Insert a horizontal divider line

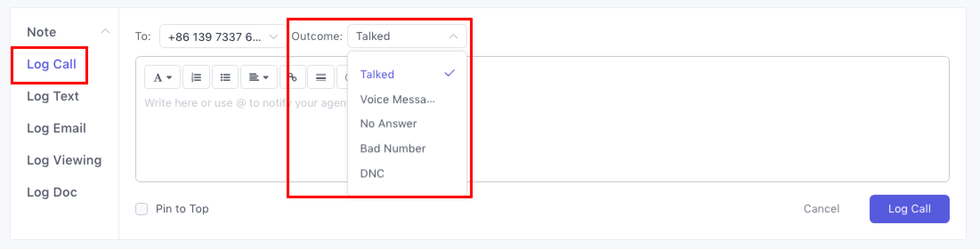(x=320, y=77)
